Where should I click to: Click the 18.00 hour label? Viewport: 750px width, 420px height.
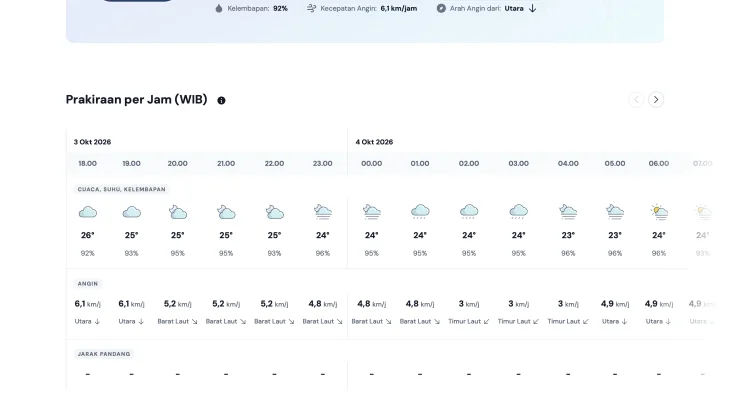pos(88,164)
